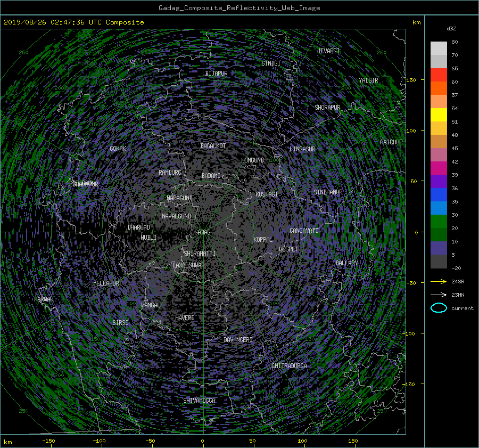Click the HOSPET city label

click(x=288, y=249)
